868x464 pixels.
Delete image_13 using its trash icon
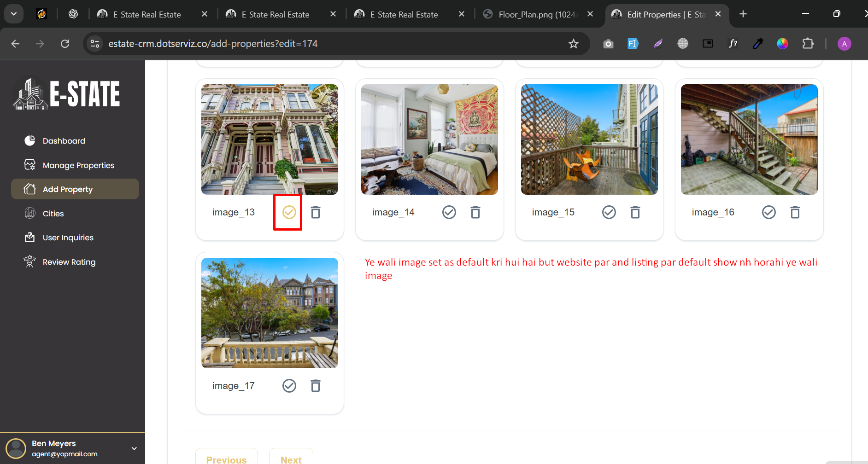pos(316,212)
